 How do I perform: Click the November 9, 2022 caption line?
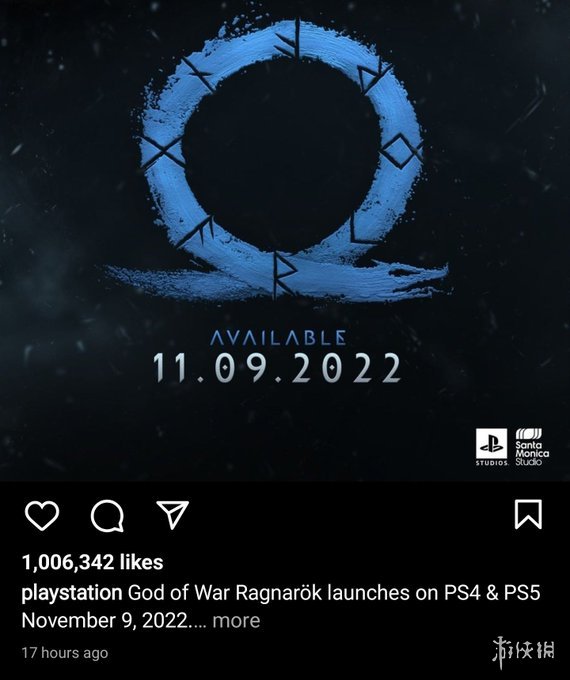point(107,621)
